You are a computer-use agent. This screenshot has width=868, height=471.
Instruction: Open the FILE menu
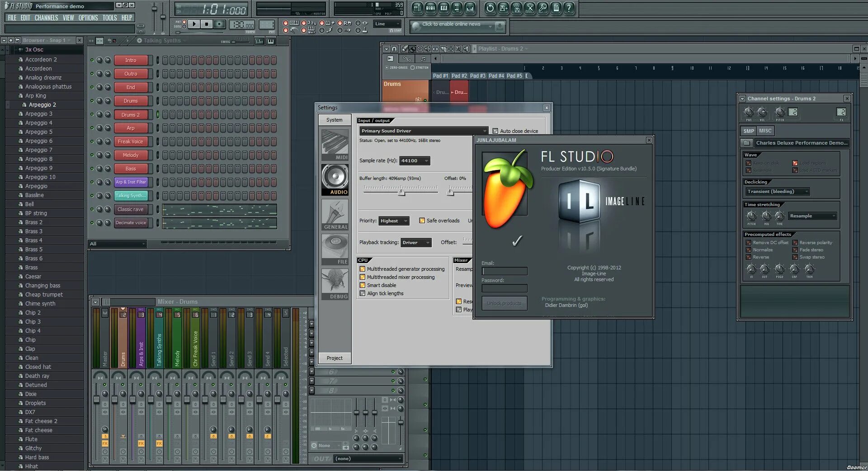(x=12, y=18)
